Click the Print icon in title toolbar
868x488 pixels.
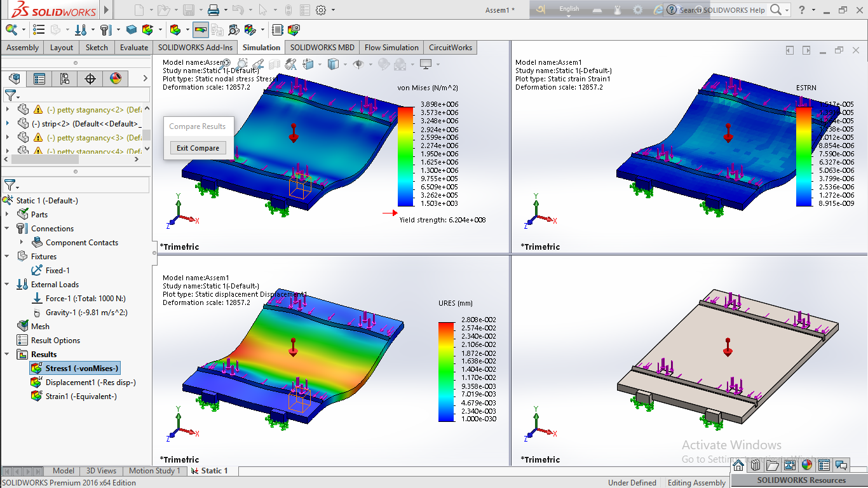(214, 10)
